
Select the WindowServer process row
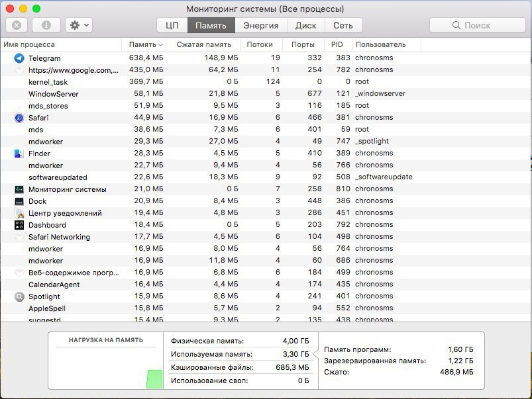point(266,93)
